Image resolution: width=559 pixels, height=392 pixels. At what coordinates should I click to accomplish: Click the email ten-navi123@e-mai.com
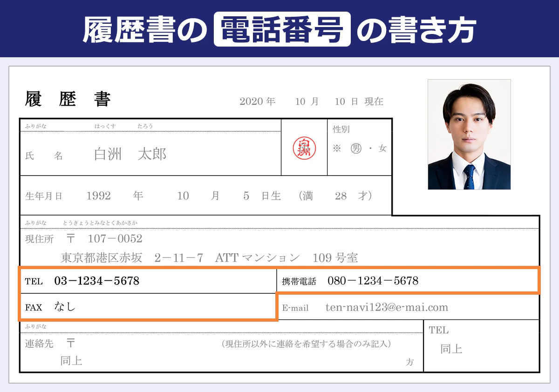pos(387,307)
